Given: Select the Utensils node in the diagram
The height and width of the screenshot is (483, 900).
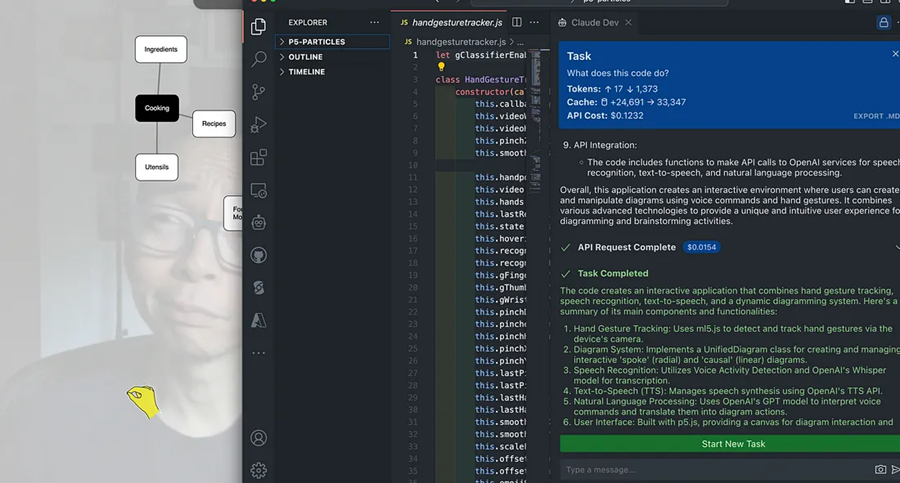Looking at the screenshot, I should coord(157,167).
